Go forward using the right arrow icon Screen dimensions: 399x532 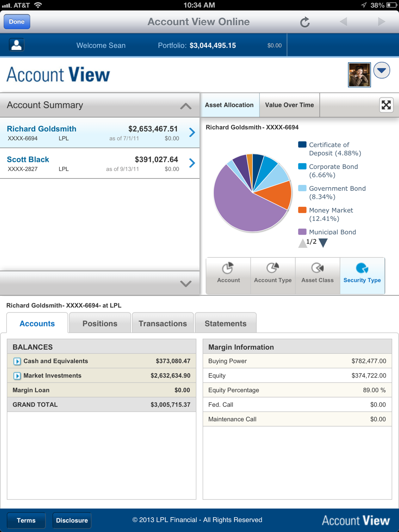(x=381, y=22)
